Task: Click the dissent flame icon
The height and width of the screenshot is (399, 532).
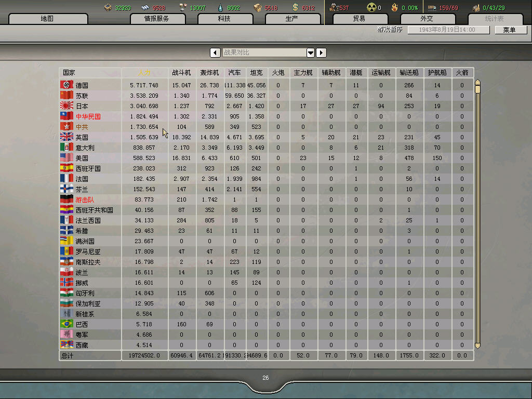Action: tap(395, 7)
